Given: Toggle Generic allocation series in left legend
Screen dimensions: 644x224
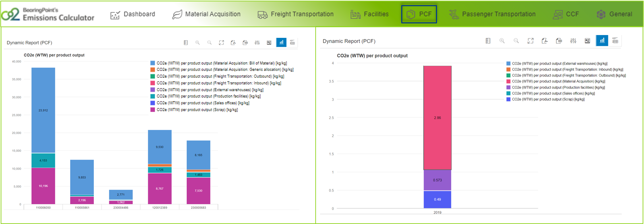Looking at the screenshot, I should pyautogui.click(x=222, y=70).
